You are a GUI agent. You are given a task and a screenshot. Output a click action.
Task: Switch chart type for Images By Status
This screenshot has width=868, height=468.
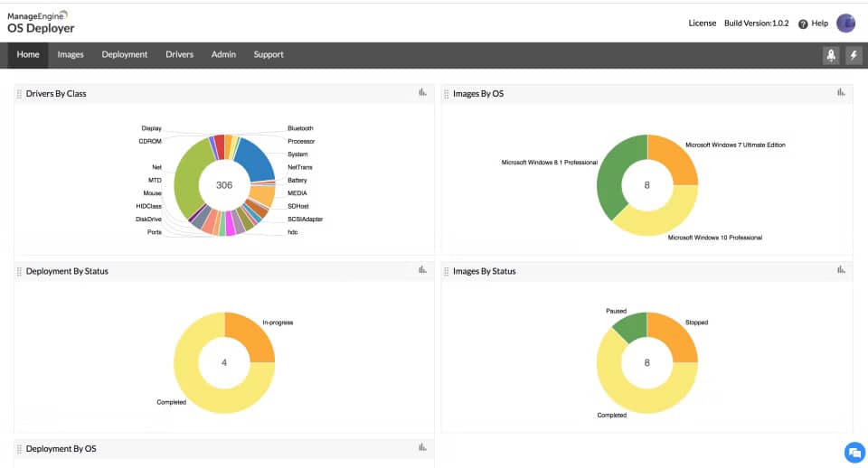pos(841,270)
